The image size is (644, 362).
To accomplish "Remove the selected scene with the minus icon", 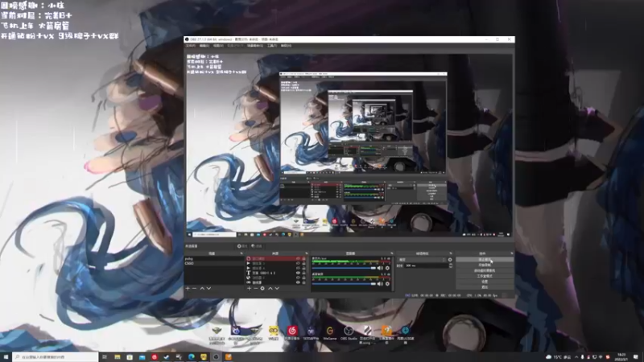I will 194,288.
